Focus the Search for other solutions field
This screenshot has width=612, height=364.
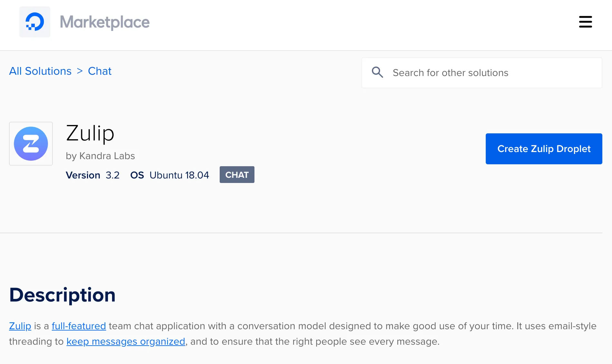pyautogui.click(x=493, y=73)
